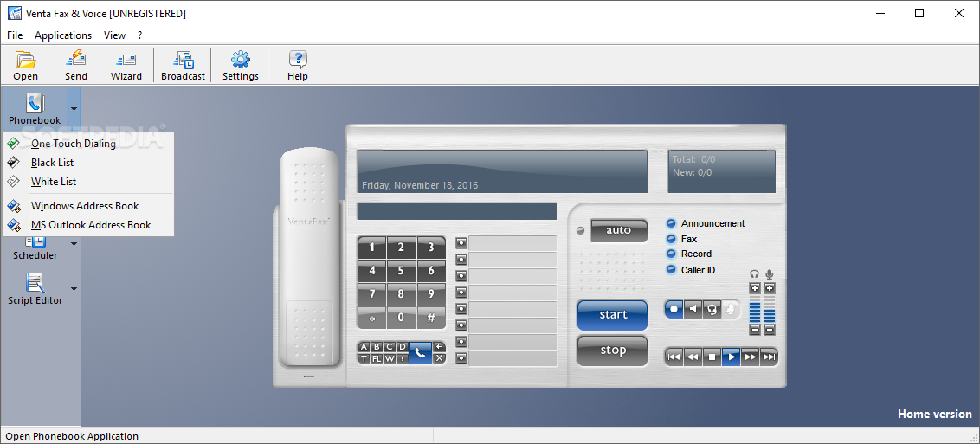Open a fax file with Open toolbar icon
980x444 pixels.
[26, 66]
